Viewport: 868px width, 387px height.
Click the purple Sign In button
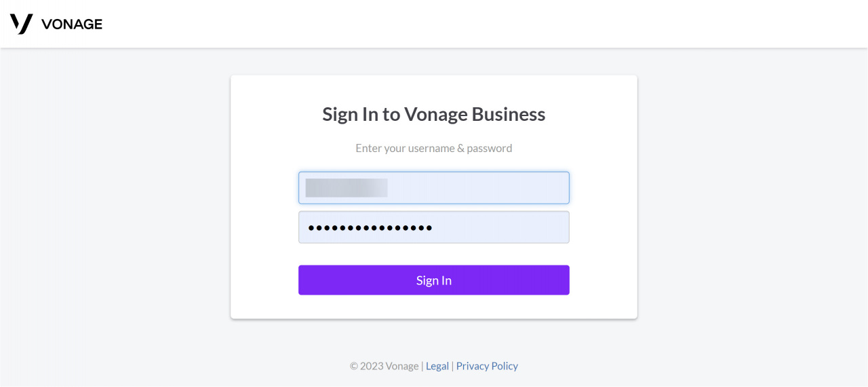click(434, 280)
